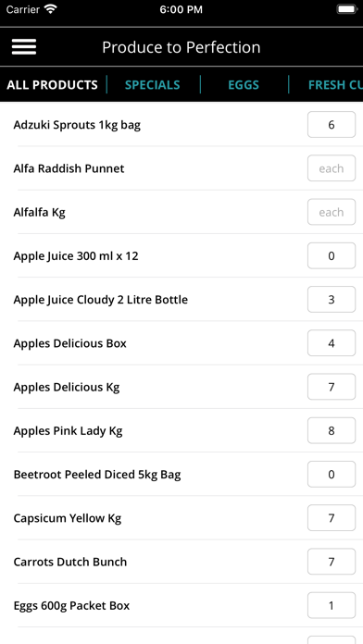Tap the Capsicum Yellow Kg product name
The height and width of the screenshot is (644, 363).
(x=68, y=518)
